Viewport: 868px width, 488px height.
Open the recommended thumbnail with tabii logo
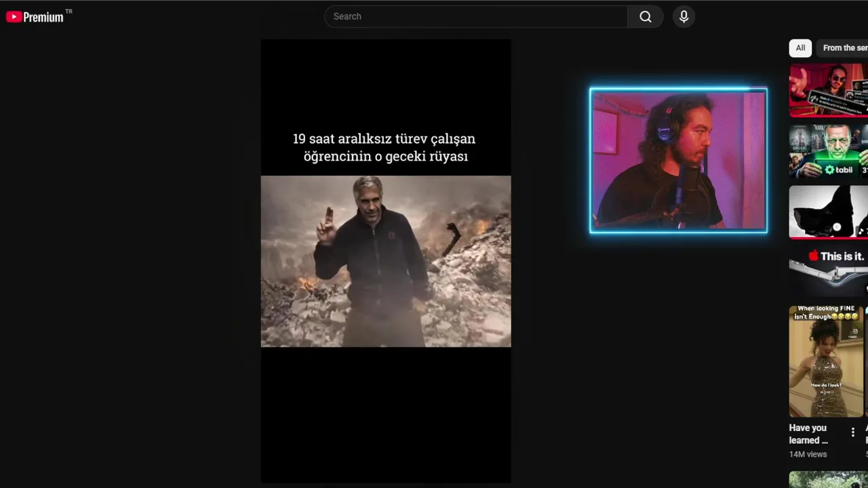pyautogui.click(x=829, y=151)
